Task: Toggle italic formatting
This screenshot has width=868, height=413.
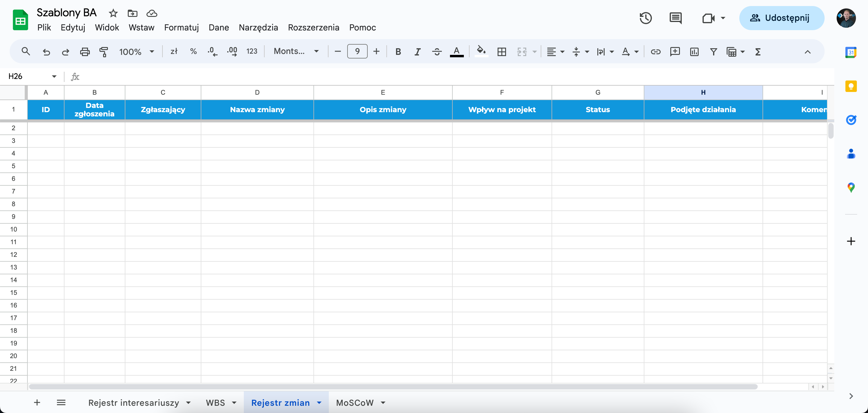Action: [417, 52]
